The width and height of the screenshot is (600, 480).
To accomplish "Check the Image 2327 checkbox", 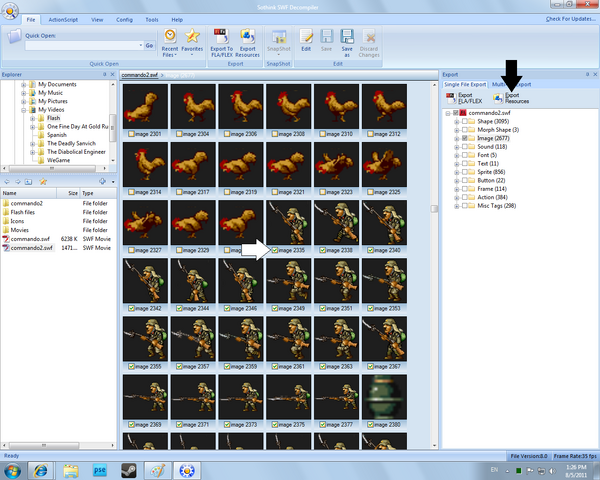I will click(131, 250).
